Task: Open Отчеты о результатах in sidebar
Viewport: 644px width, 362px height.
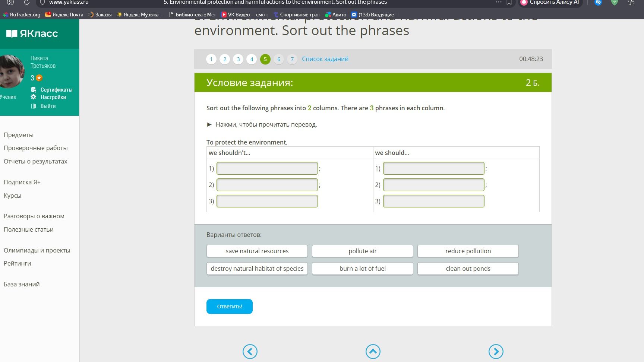Action: (35, 161)
